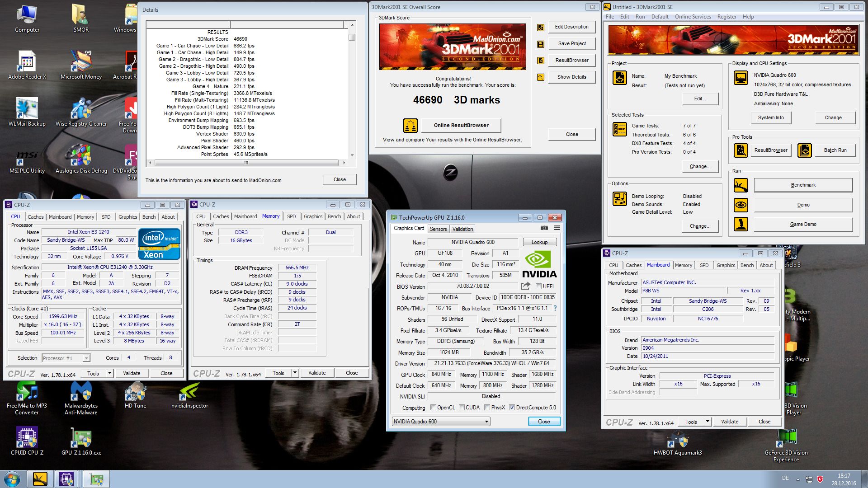The image size is (868, 488).
Task: Toggle the CUDA checkbox
Action: coord(462,408)
